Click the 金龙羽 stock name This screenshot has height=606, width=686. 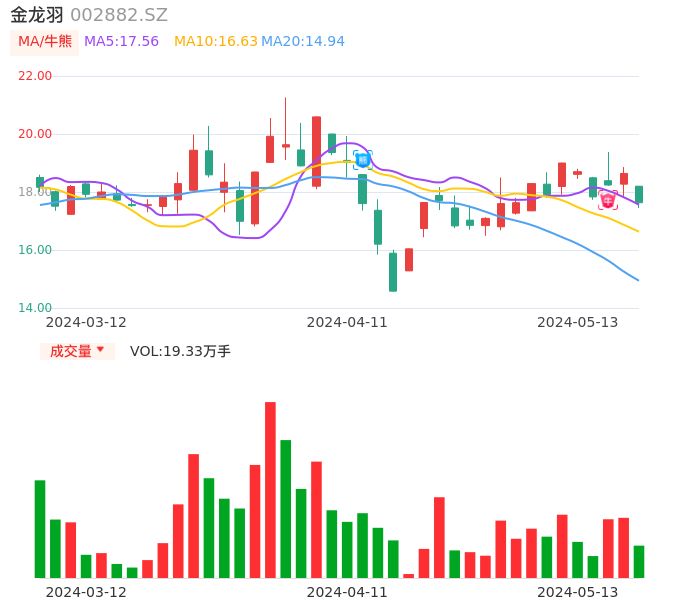(37, 15)
